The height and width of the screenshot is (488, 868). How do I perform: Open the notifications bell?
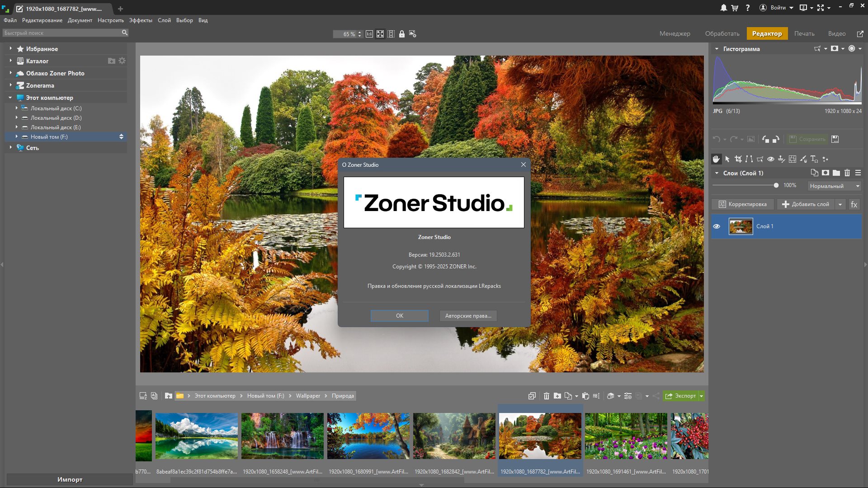[x=724, y=8]
